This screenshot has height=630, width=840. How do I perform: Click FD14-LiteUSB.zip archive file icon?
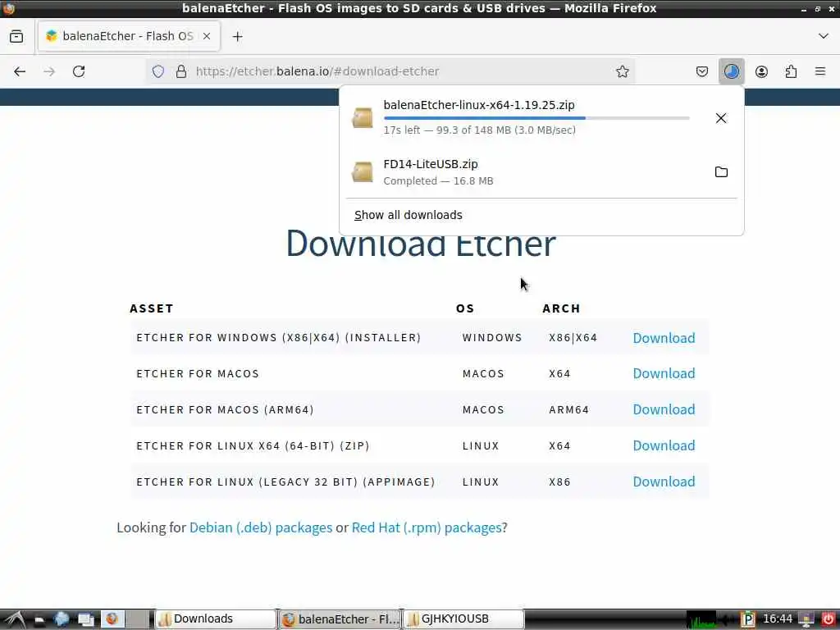pos(362,172)
